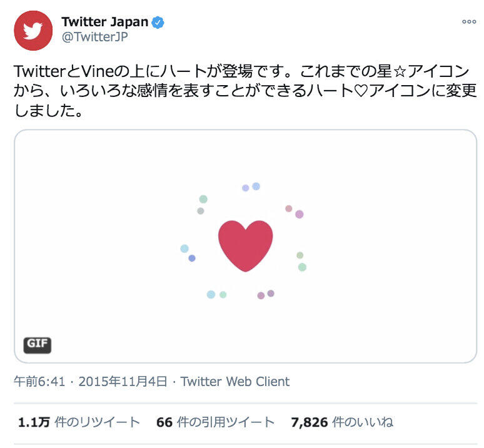Click the Twitter Japan bird avatar
Screen dimensions: 484x448
coord(33,30)
